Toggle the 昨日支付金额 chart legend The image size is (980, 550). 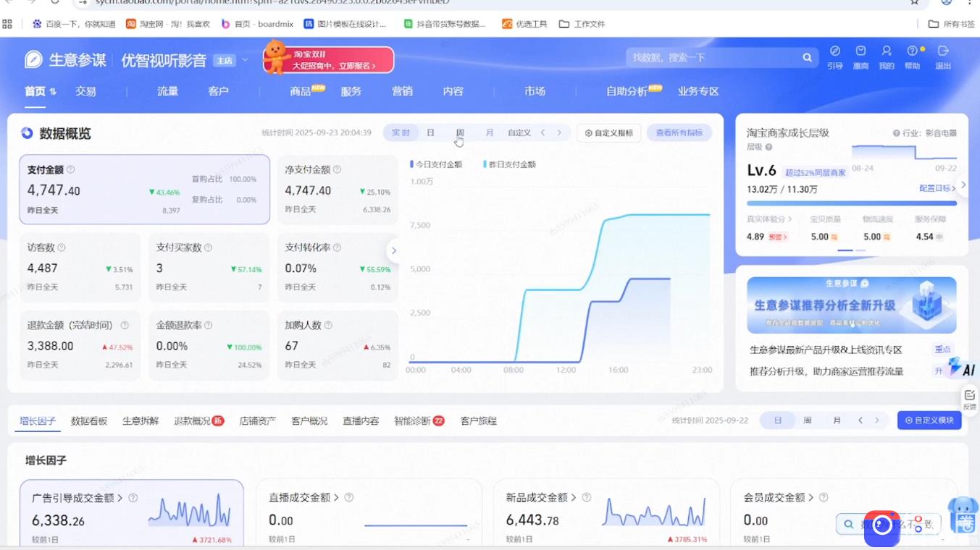(x=510, y=164)
